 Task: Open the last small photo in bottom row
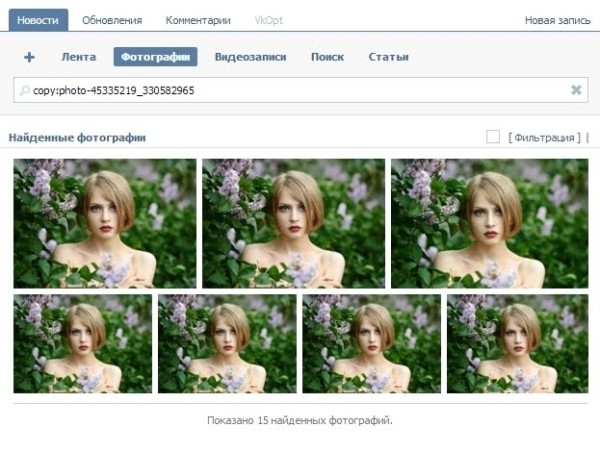(x=516, y=343)
